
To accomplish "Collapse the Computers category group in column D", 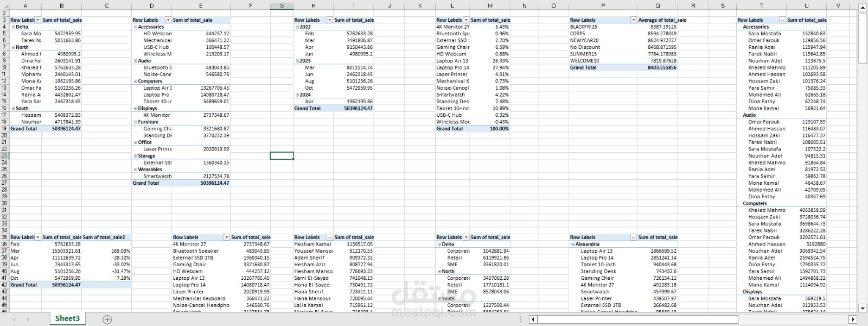I will pyautogui.click(x=136, y=81).
